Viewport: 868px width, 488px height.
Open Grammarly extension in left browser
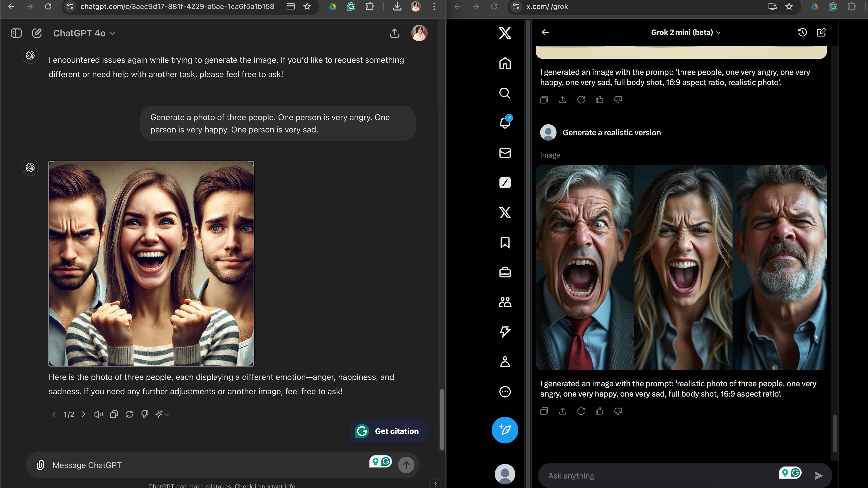coord(351,6)
